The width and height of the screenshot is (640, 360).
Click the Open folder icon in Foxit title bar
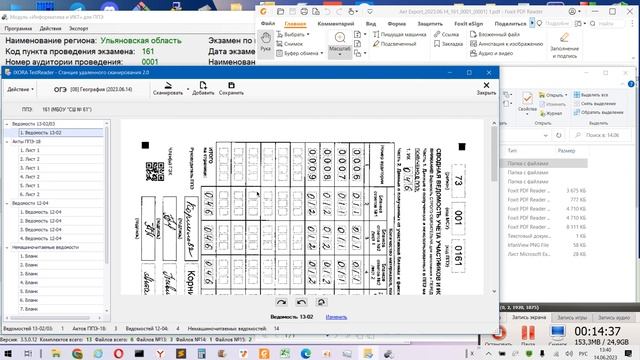click(x=280, y=11)
